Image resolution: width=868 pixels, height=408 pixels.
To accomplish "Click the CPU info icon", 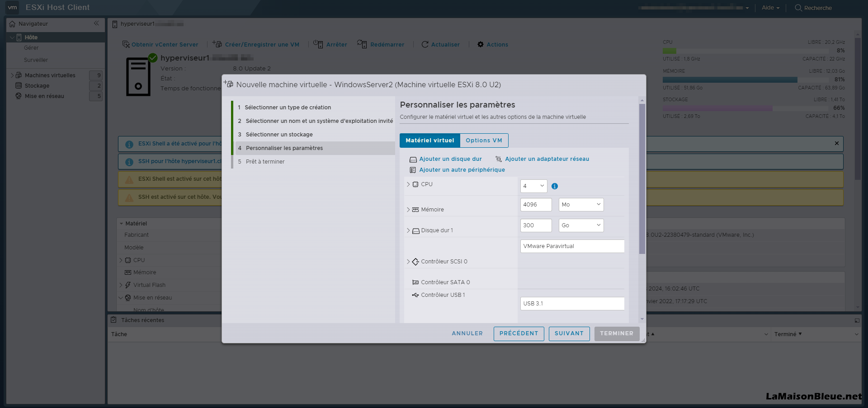I will [x=555, y=186].
